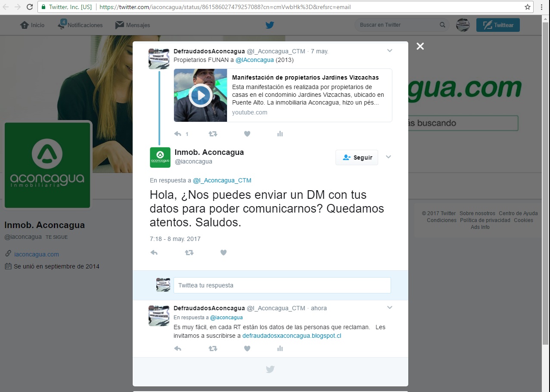Click the secure padlock site info icon

(44, 7)
